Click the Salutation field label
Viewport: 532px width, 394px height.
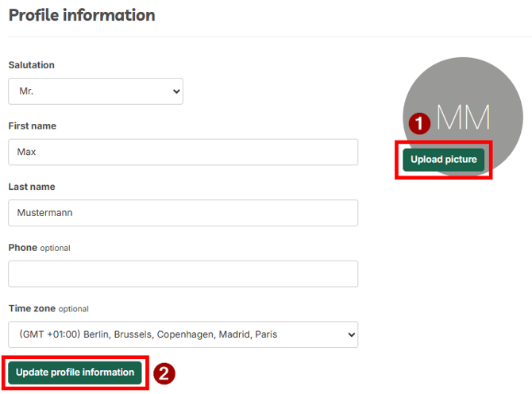click(x=32, y=65)
